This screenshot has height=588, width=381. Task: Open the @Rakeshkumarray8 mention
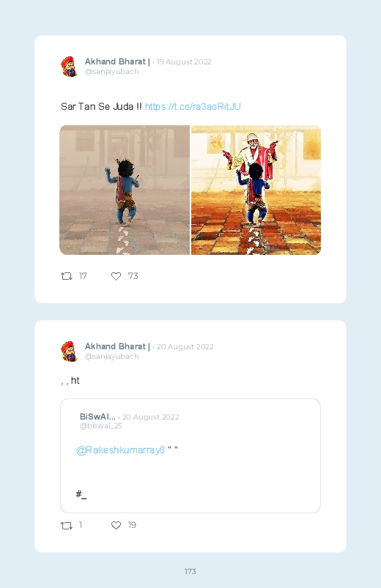[120, 450]
